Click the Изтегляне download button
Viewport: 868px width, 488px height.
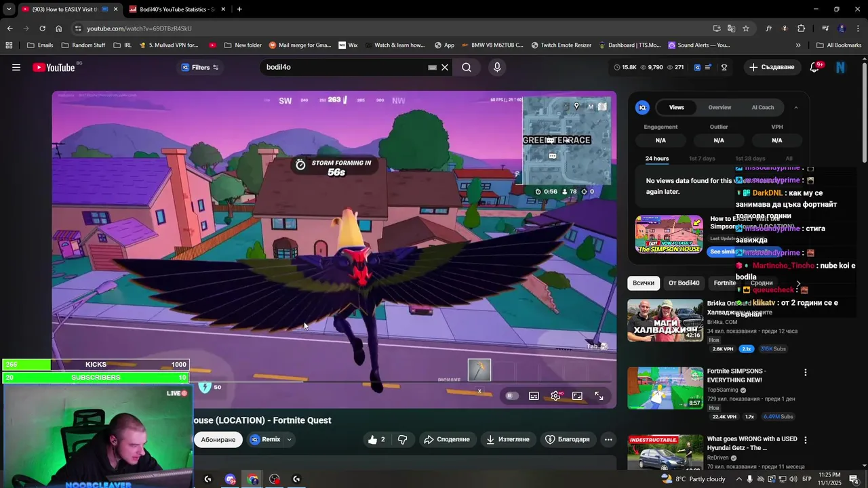[x=508, y=439]
